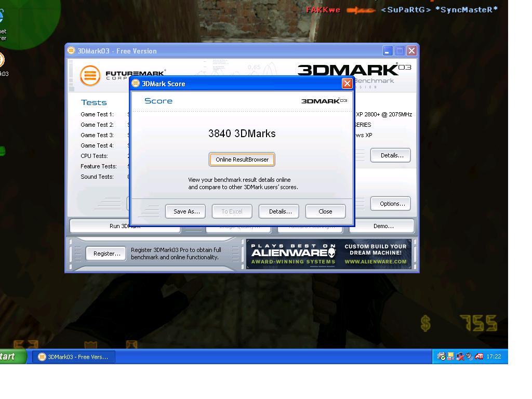Click the Demo button
Screen dimensions: 532x399
click(382, 226)
